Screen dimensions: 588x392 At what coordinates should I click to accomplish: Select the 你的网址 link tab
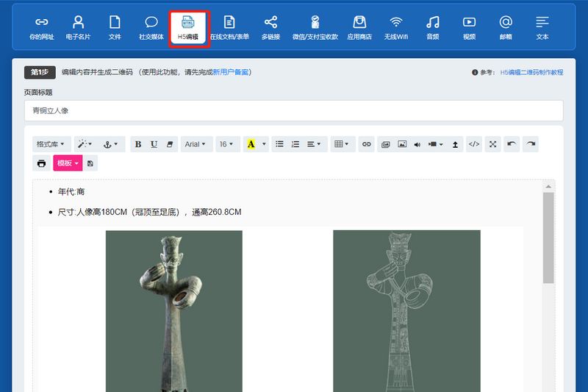pyautogui.click(x=42, y=28)
